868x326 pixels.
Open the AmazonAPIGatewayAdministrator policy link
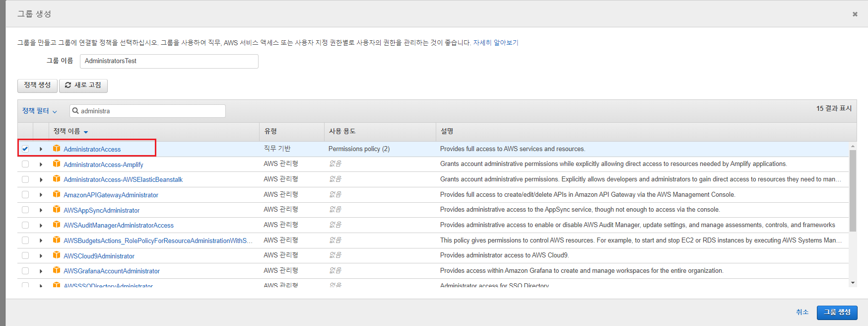111,195
